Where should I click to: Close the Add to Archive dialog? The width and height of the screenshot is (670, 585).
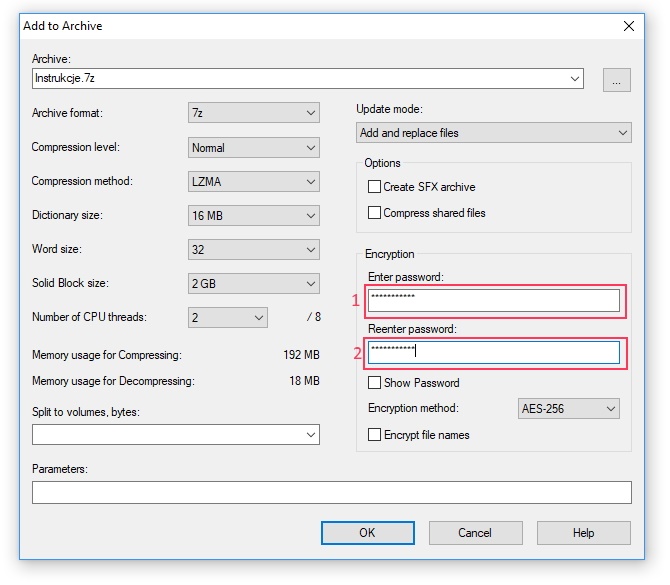(x=628, y=26)
